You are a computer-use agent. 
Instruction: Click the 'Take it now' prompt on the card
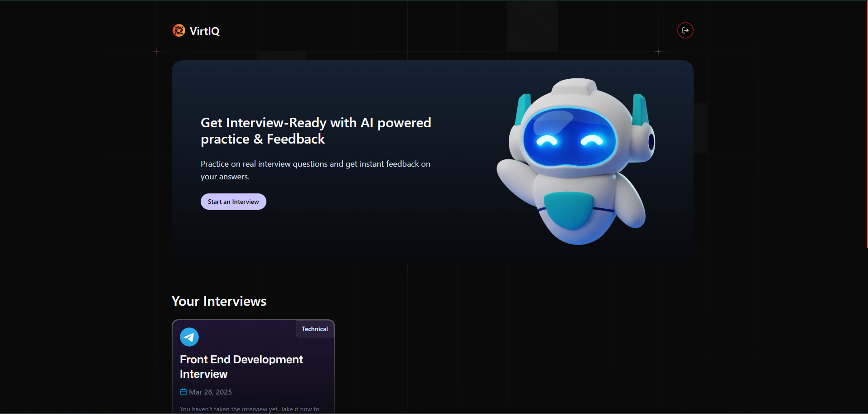pos(299,409)
